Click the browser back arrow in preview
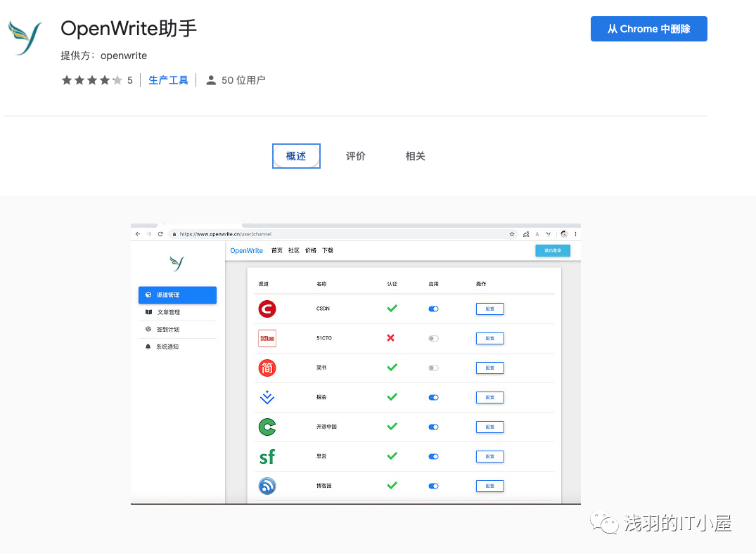 (x=138, y=234)
